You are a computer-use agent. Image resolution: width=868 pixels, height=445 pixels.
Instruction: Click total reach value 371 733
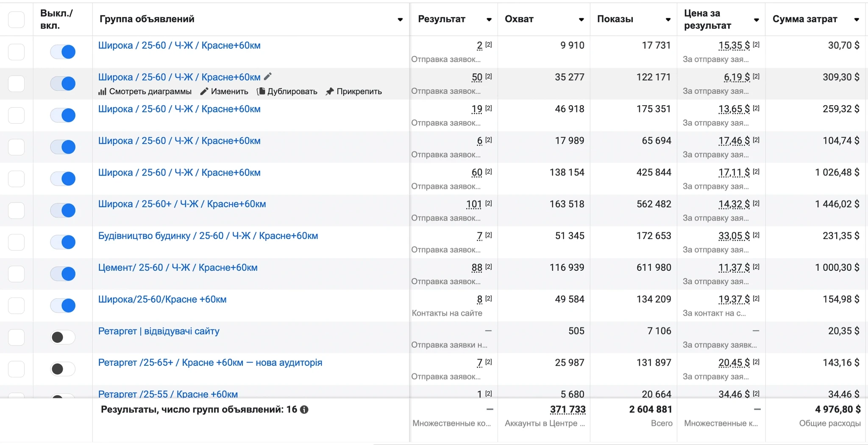[568, 409]
